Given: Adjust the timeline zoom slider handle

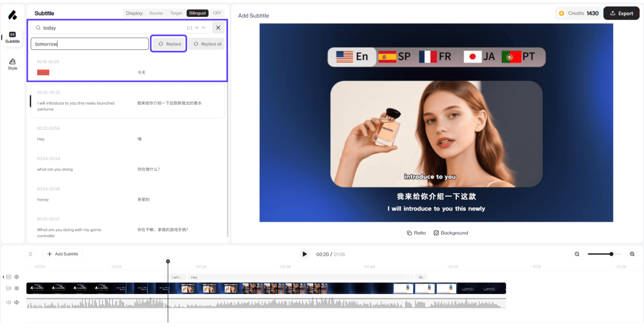Looking at the screenshot, I should (x=611, y=254).
